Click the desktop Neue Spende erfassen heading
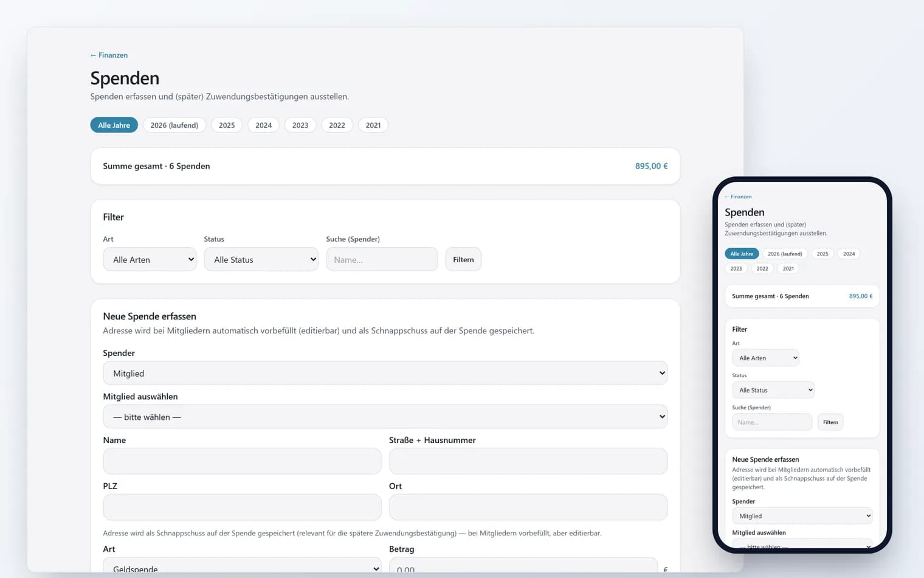Viewport: 924px width, 578px height. click(x=150, y=316)
